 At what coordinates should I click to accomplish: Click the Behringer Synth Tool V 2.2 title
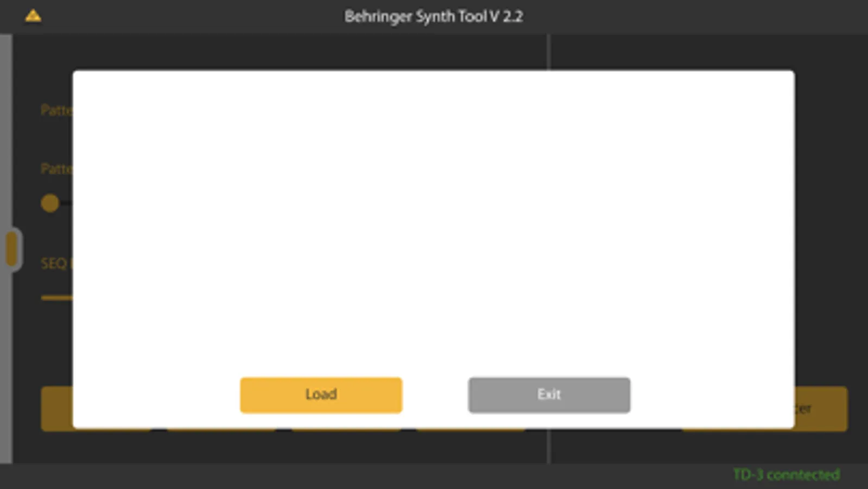[433, 16]
